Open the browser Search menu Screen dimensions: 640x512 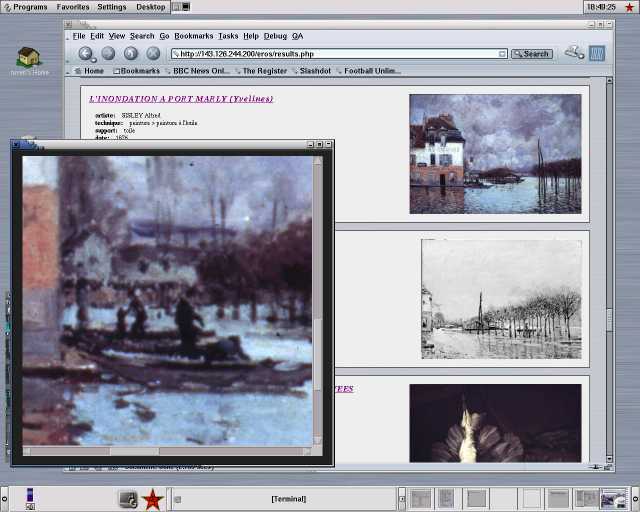tap(142, 36)
